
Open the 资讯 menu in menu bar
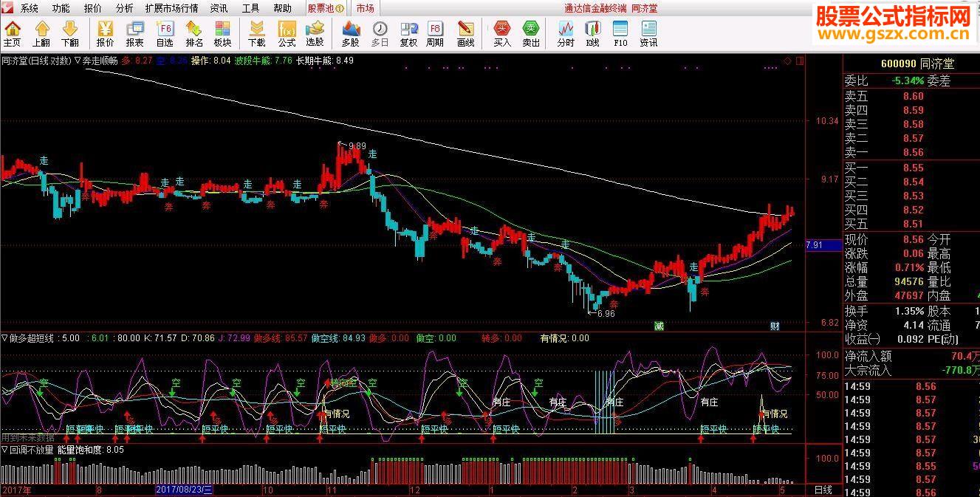pyautogui.click(x=219, y=8)
